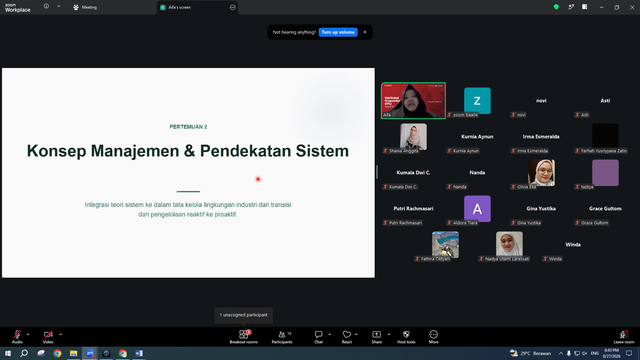Select Farhah Yusriyyana Zatin's black tile
This screenshot has width=640, height=360.
pyautogui.click(x=605, y=137)
